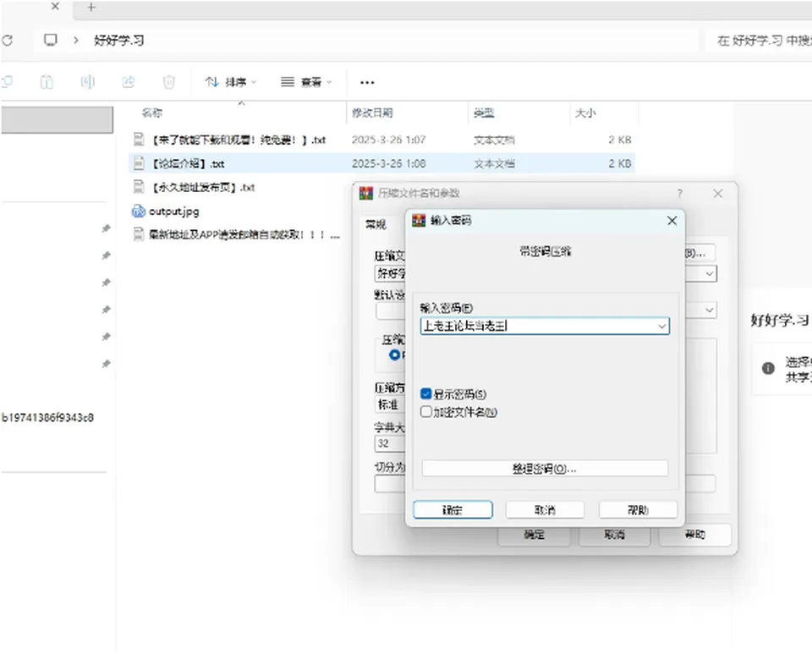The height and width of the screenshot is (654, 812).
Task: Select the radio button under 压缩 format group
Action: (x=395, y=354)
